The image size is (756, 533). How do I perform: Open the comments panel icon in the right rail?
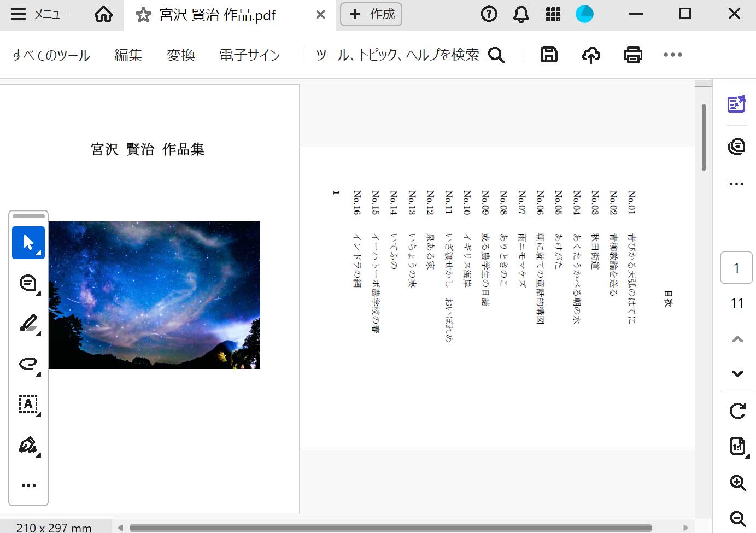pyautogui.click(x=736, y=146)
